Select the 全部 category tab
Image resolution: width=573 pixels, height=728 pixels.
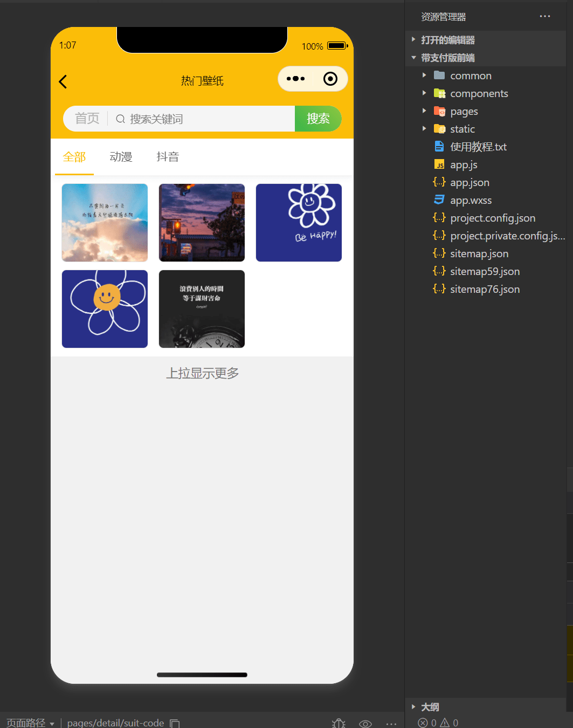tap(74, 157)
